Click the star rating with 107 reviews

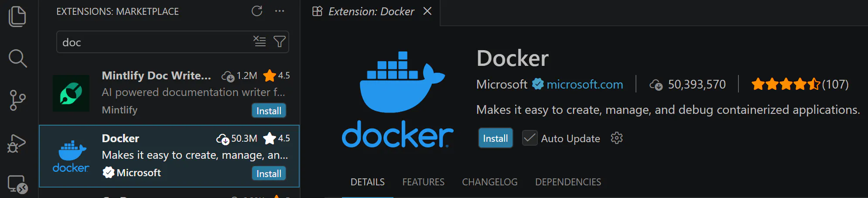tap(800, 84)
